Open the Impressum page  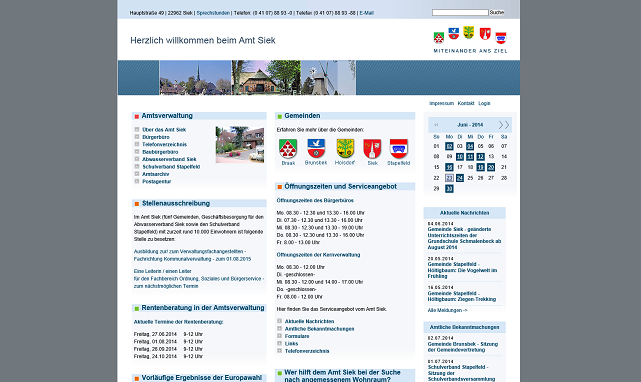pyautogui.click(x=442, y=103)
